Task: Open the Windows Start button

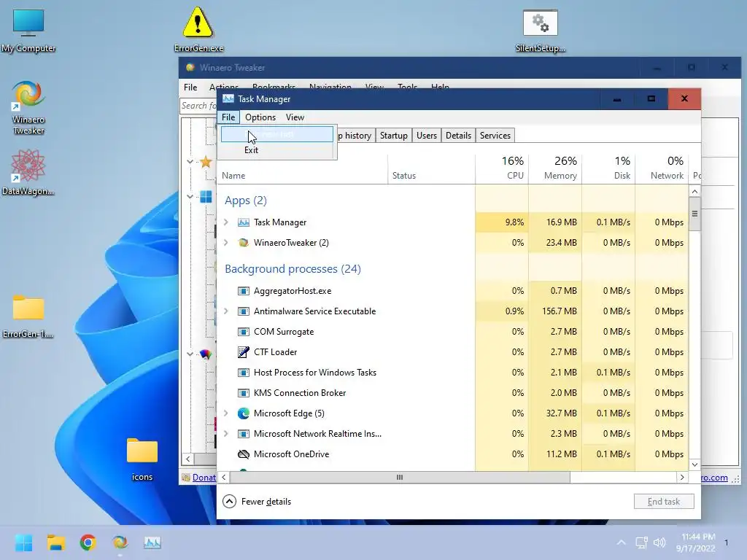Action: [x=23, y=542]
